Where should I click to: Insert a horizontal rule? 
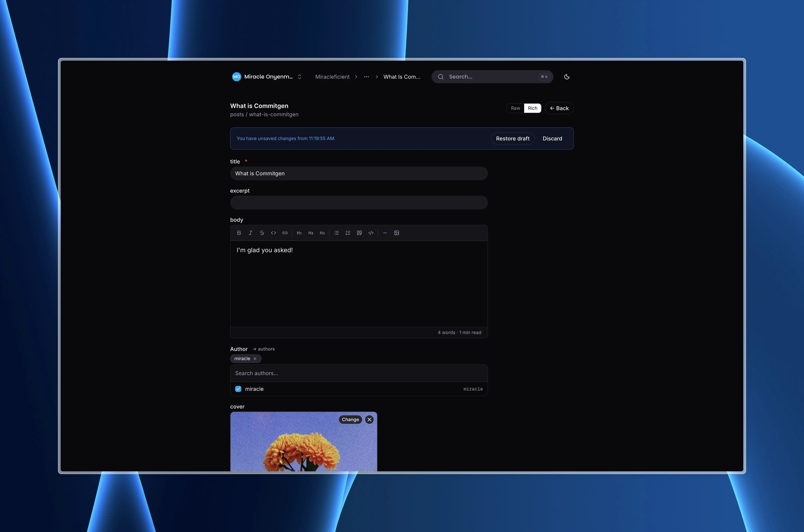[x=385, y=233]
